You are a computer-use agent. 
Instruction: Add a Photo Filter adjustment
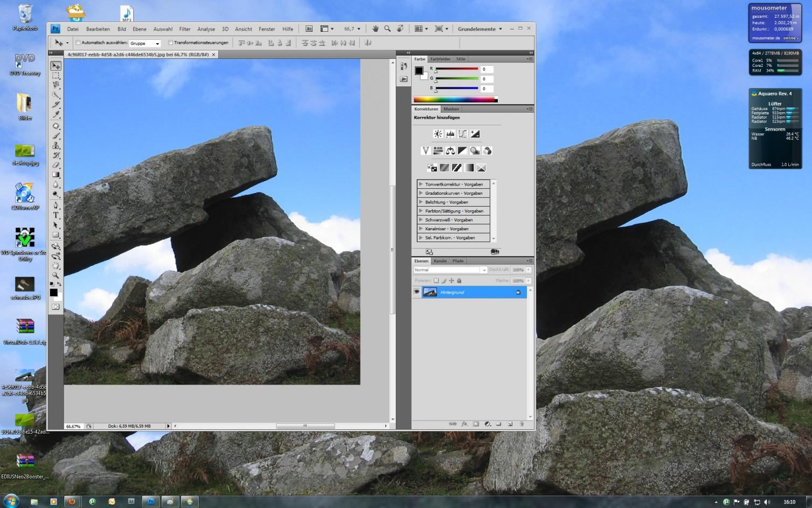click(x=475, y=150)
